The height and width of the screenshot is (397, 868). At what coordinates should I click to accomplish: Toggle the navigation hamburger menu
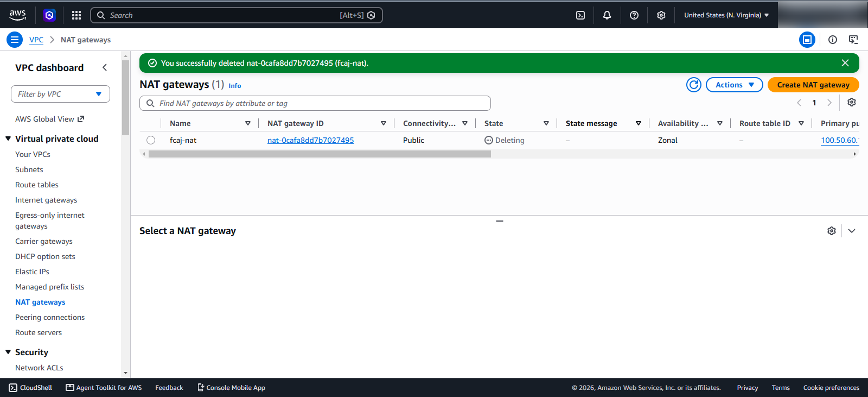coord(15,40)
